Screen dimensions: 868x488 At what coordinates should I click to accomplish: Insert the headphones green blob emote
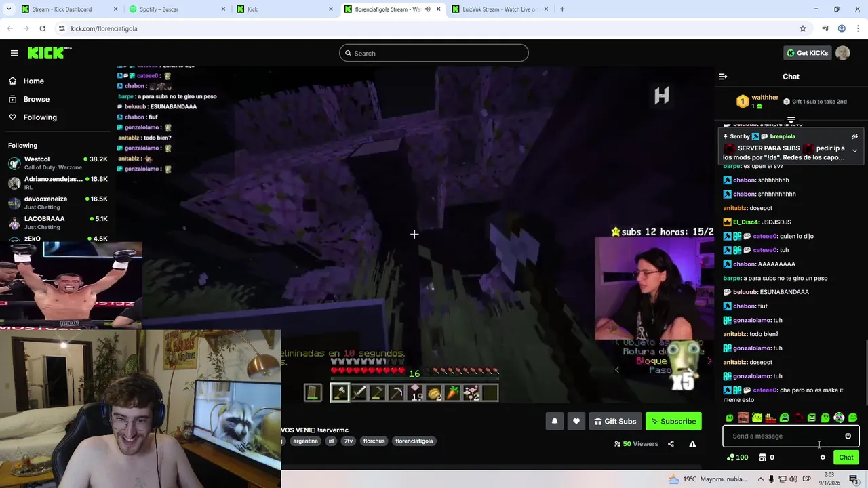[x=839, y=418]
